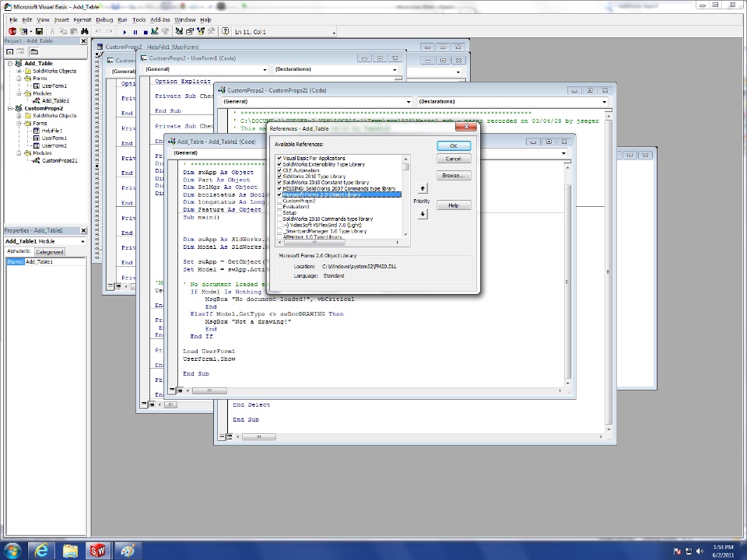This screenshot has height=560, width=747.
Task: Stop execution with the Reset icon
Action: pos(146,32)
